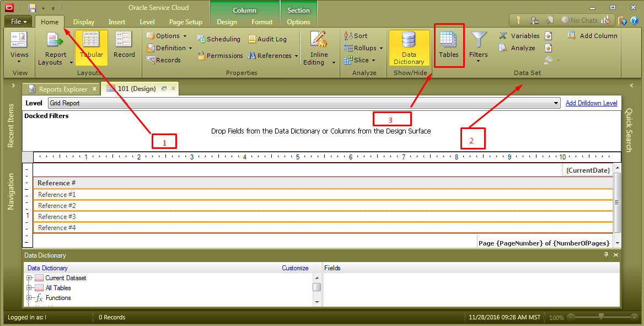
Task: Open the Insert ribbon tab
Action: (x=117, y=22)
